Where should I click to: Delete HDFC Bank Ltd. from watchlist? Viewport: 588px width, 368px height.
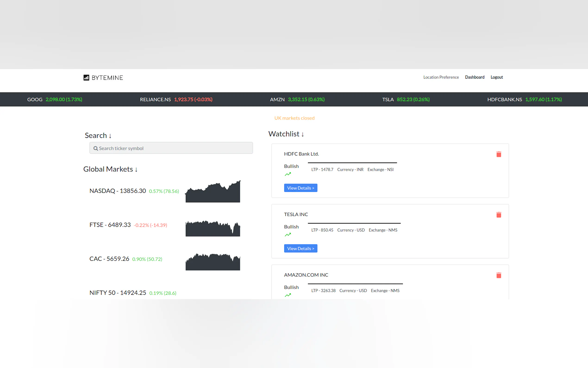tap(499, 154)
